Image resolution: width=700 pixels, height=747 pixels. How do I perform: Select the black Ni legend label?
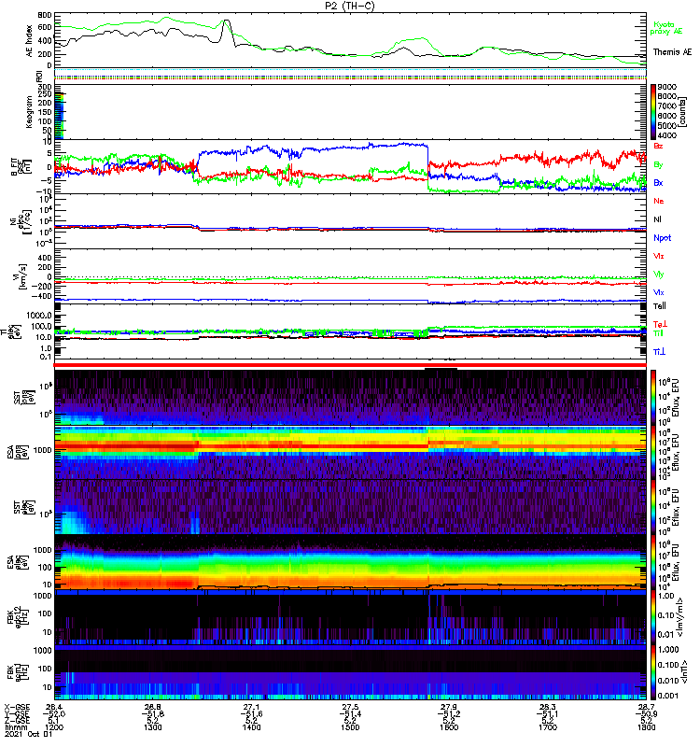pos(657,219)
